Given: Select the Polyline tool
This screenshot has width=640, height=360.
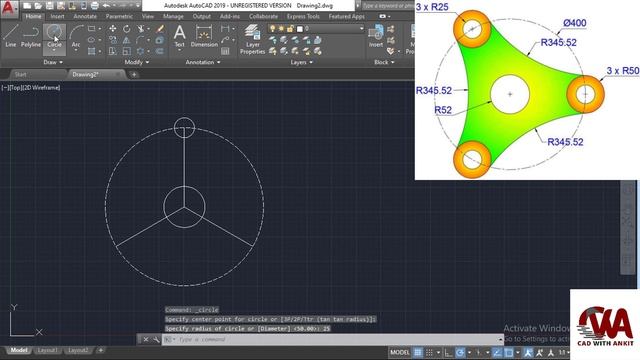Looking at the screenshot, I should [x=31, y=36].
